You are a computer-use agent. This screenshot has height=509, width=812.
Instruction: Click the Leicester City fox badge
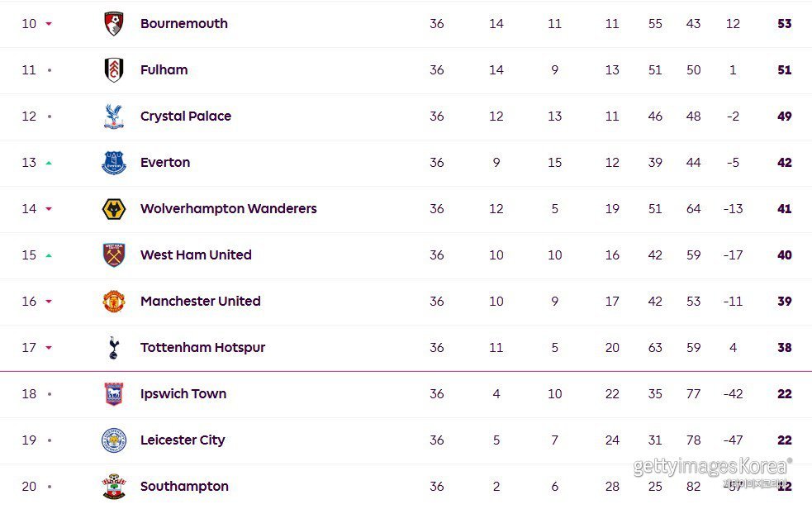114,440
